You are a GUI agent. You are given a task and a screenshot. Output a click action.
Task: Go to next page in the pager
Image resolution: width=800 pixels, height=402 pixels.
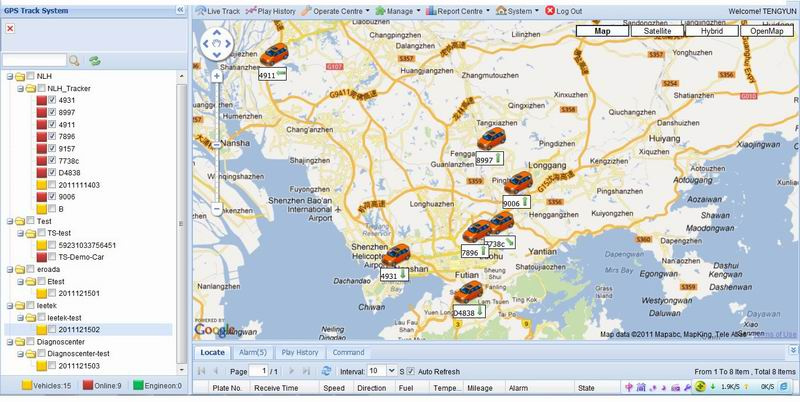click(x=291, y=371)
